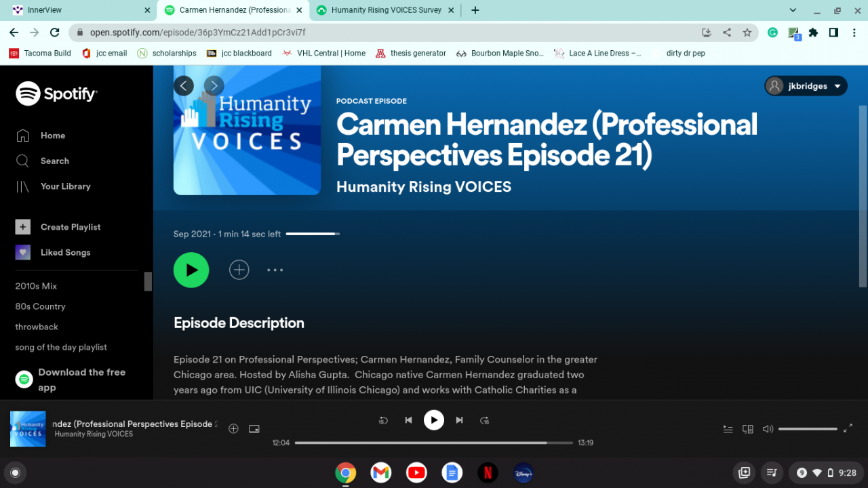This screenshot has height=488, width=868.
Task: Toggle the browser side panel
Action: (833, 33)
